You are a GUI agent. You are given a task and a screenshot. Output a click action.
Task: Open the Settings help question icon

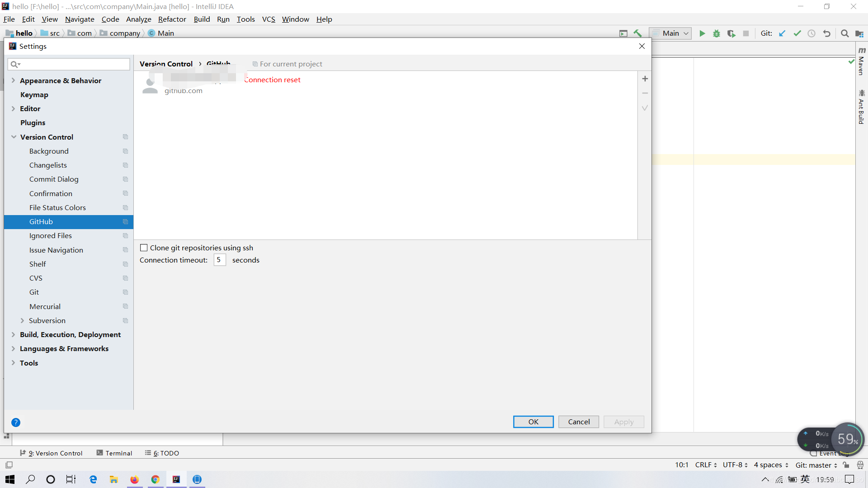[16, 422]
